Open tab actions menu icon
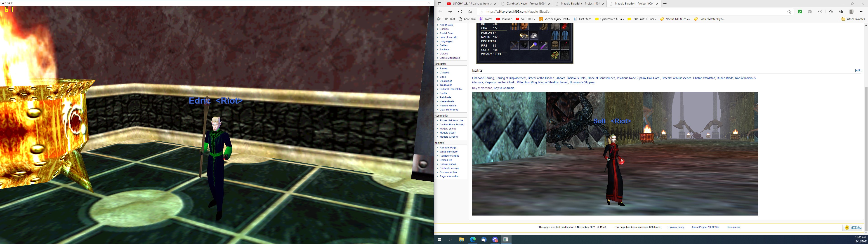The width and height of the screenshot is (868, 244). [x=439, y=4]
